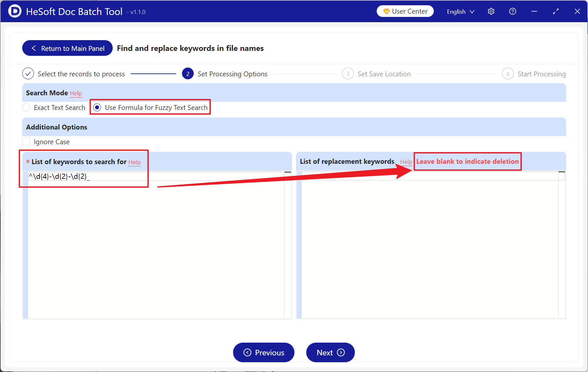Click 'Leave blank to indicate deletion' text

click(467, 162)
